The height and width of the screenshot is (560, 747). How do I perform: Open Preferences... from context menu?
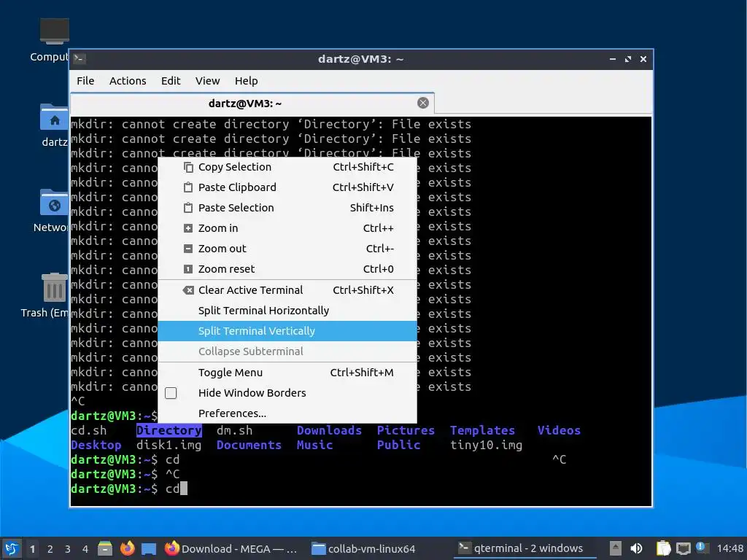coord(287,414)
